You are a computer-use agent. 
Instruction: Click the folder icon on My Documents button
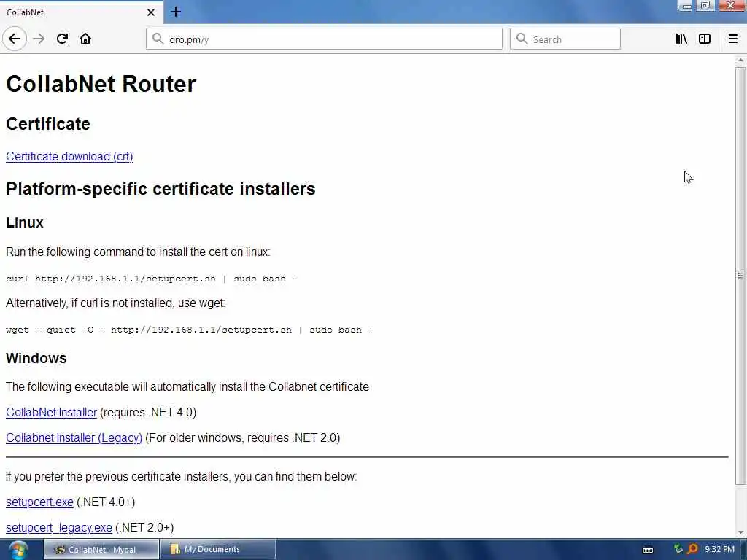pos(175,550)
